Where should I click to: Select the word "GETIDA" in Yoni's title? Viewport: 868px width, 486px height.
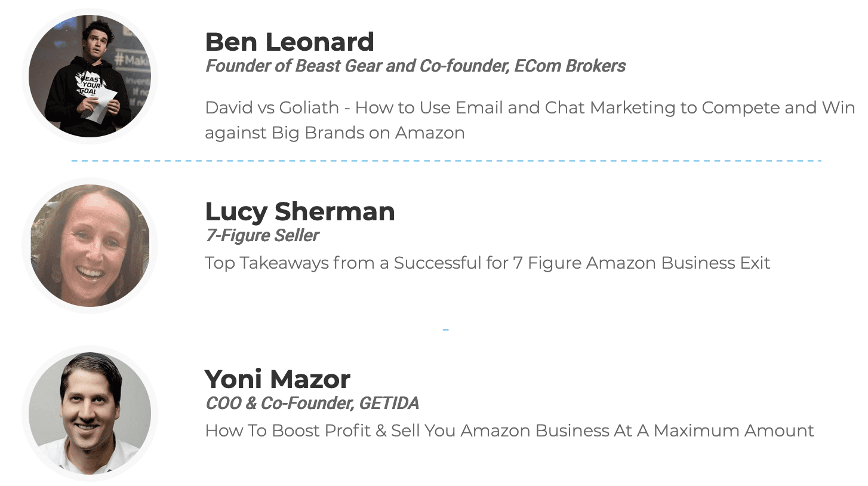(389, 404)
